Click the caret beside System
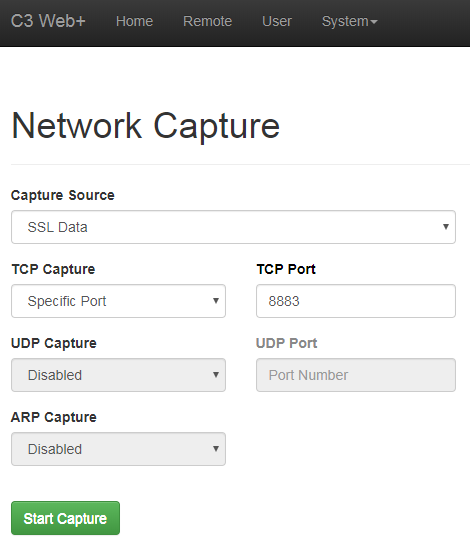This screenshot has height=545, width=470. (x=374, y=22)
